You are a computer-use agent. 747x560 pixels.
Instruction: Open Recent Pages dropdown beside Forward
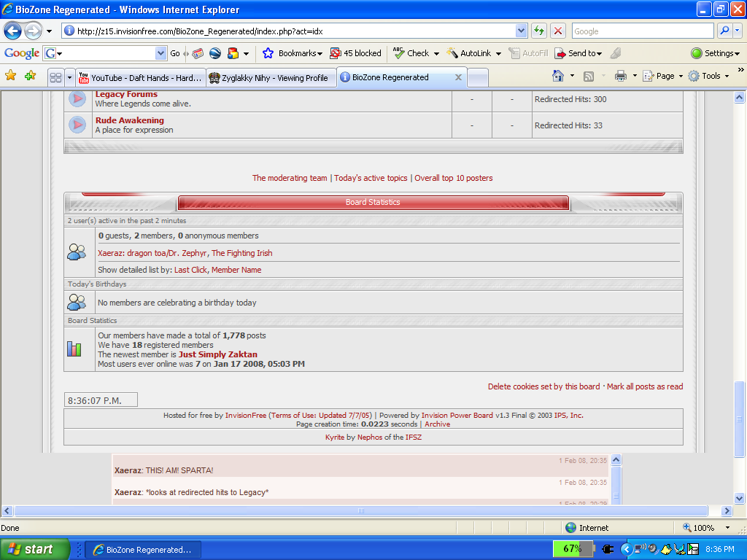49,31
